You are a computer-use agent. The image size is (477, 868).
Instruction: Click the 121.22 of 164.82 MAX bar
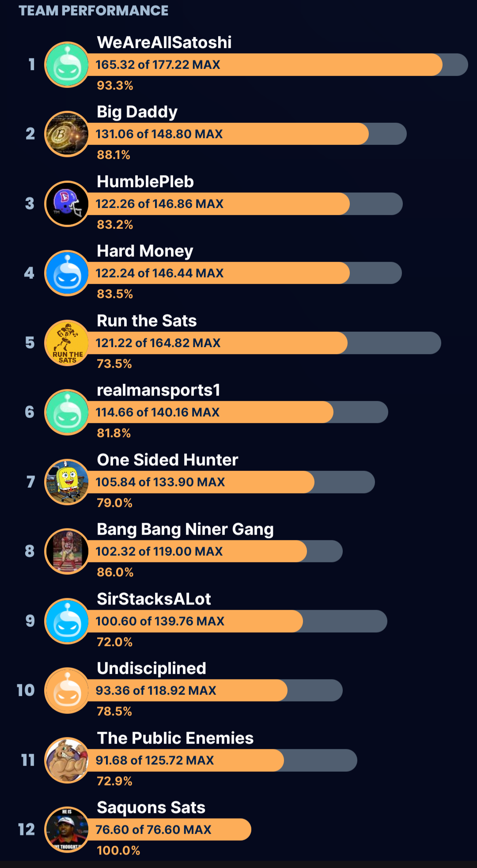click(x=265, y=343)
